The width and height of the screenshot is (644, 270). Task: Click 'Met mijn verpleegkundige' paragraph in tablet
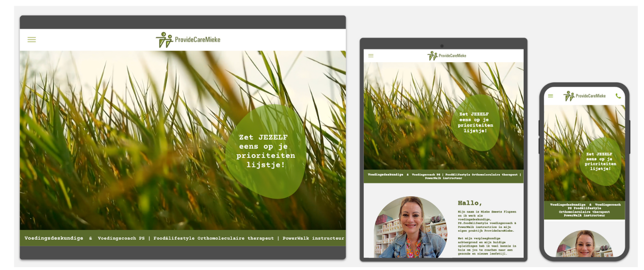click(486, 246)
